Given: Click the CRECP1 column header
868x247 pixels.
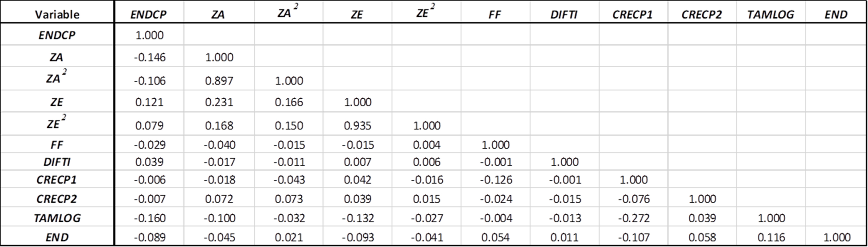Looking at the screenshot, I should [632, 14].
